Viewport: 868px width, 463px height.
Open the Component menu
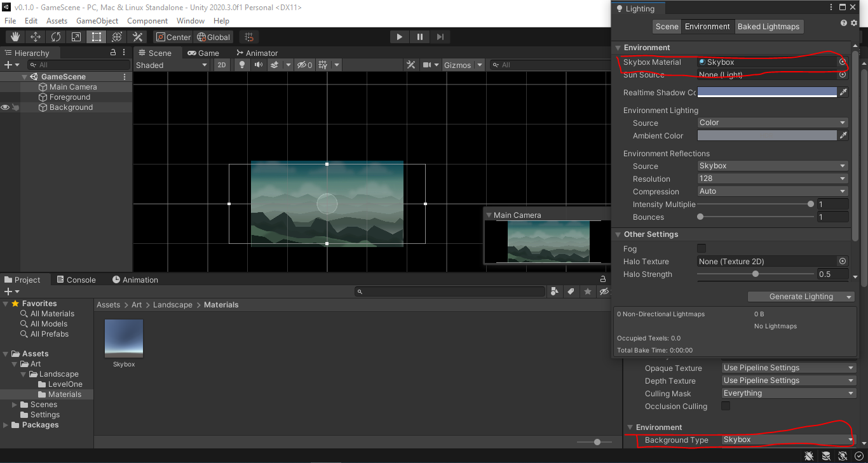point(147,21)
